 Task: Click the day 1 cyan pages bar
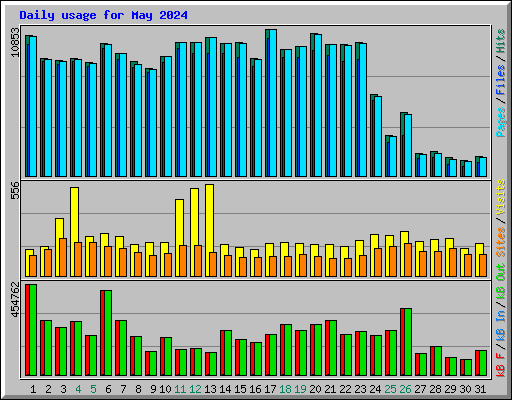(33, 106)
